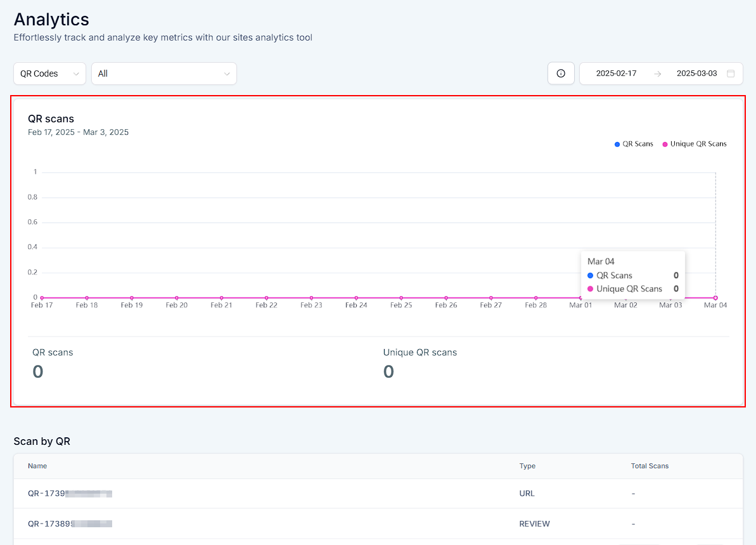This screenshot has width=756, height=545.
Task: Open the QR-17389 REVIEW row
Action: (70, 524)
